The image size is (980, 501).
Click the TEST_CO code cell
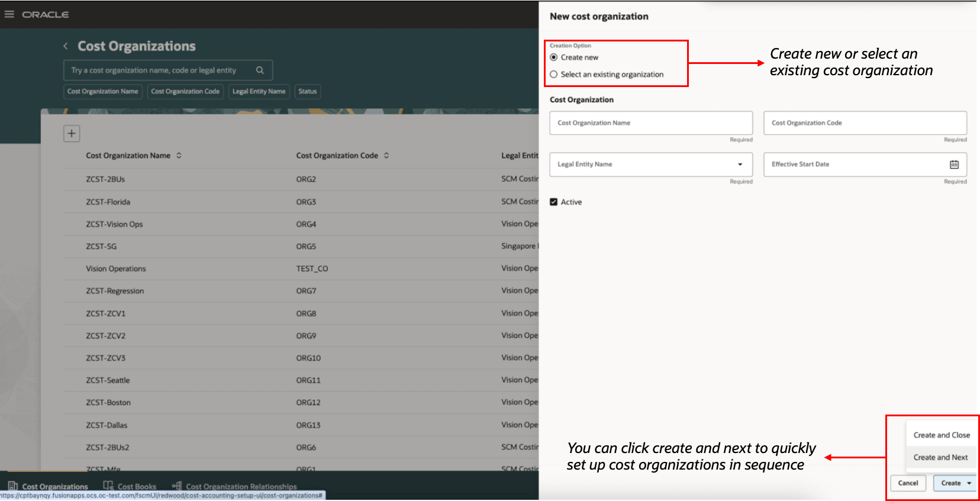coord(312,269)
